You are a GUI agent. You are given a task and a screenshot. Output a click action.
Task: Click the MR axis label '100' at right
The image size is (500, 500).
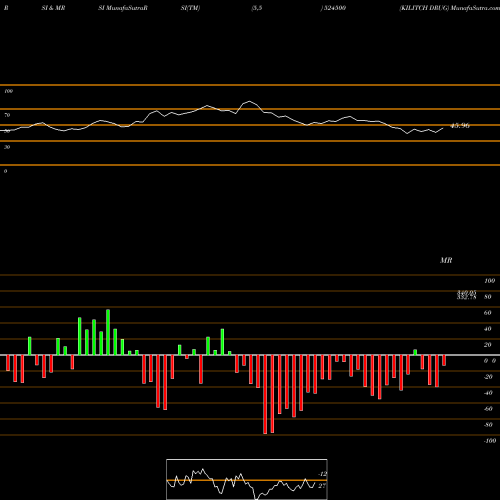coord(489,281)
